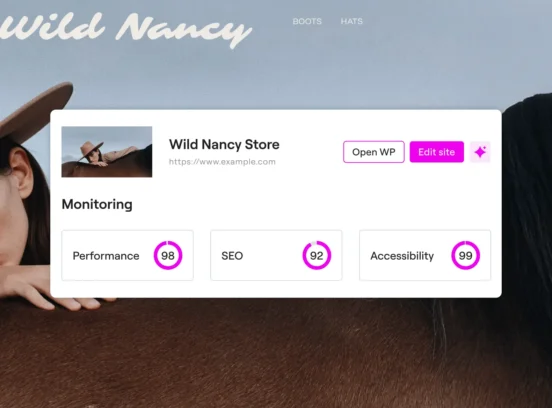Click the Performance label text
The width and height of the screenshot is (552, 408).
tap(106, 256)
